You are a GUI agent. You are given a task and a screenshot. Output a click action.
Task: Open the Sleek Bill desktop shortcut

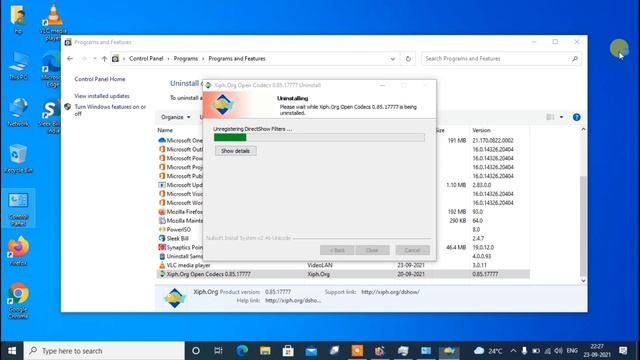[51, 116]
